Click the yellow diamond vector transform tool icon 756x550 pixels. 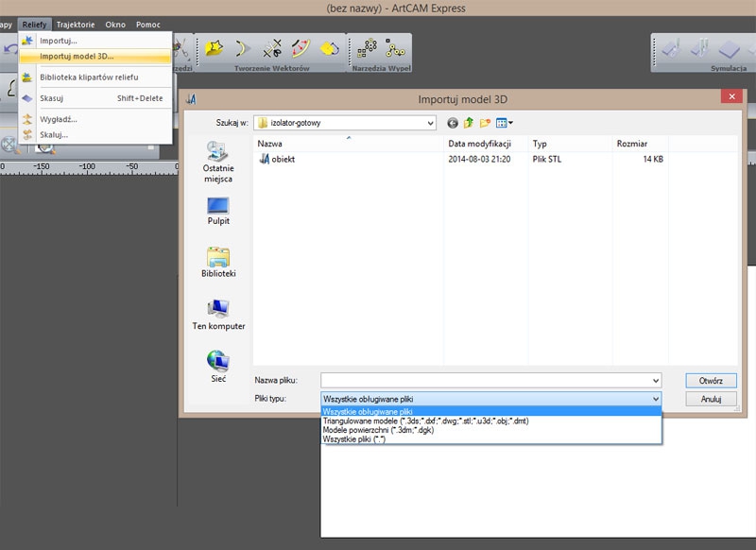[x=330, y=48]
